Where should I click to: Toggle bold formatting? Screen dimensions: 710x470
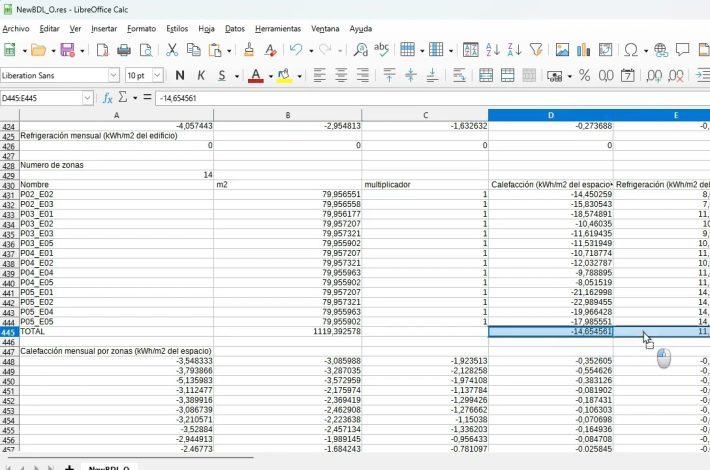[x=180, y=75]
